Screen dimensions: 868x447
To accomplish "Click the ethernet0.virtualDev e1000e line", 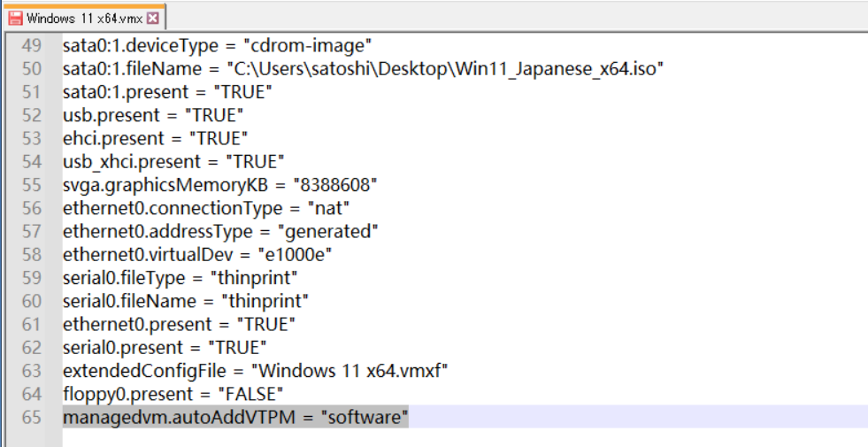I will click(197, 255).
